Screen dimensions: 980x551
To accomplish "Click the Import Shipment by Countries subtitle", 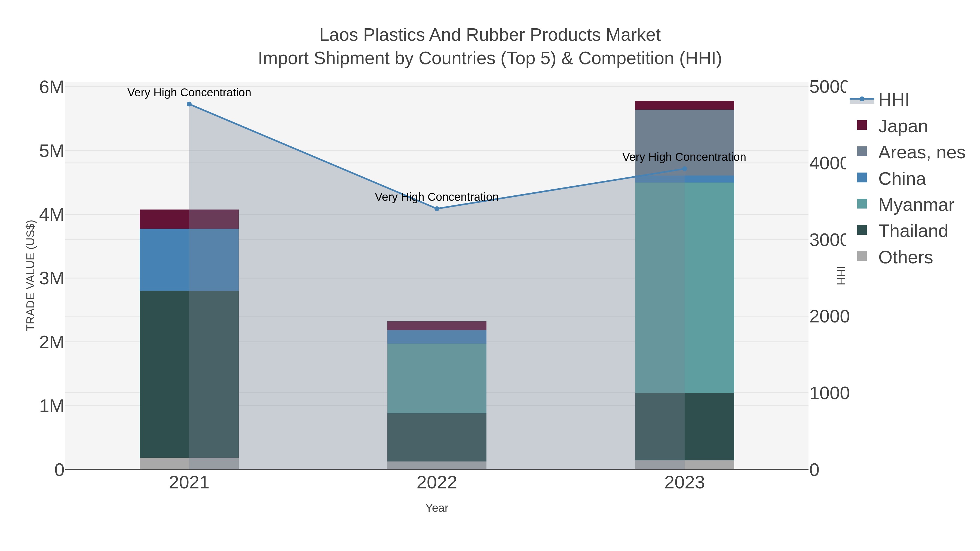I will click(x=490, y=59).
